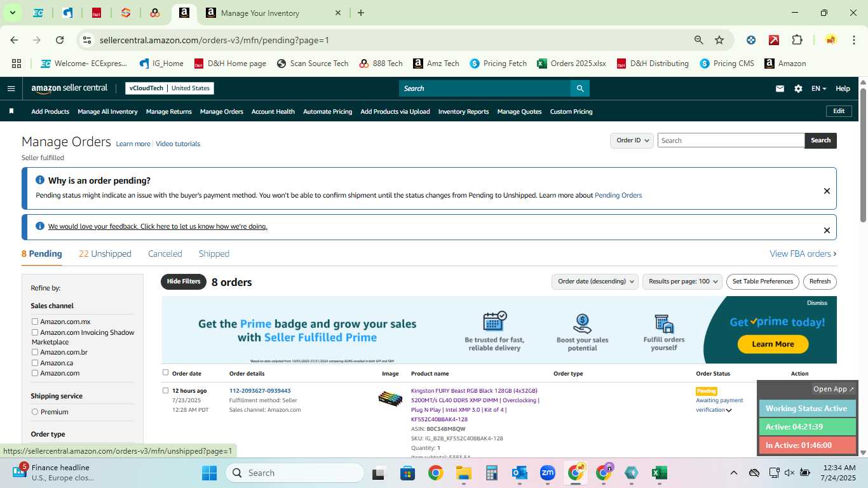The image size is (868, 488).
Task: Open order link 112-2093627-0939443
Action: pyautogui.click(x=260, y=391)
